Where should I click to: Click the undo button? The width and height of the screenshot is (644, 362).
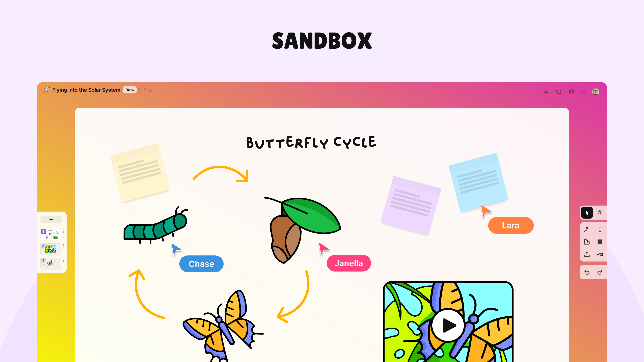pos(587,272)
